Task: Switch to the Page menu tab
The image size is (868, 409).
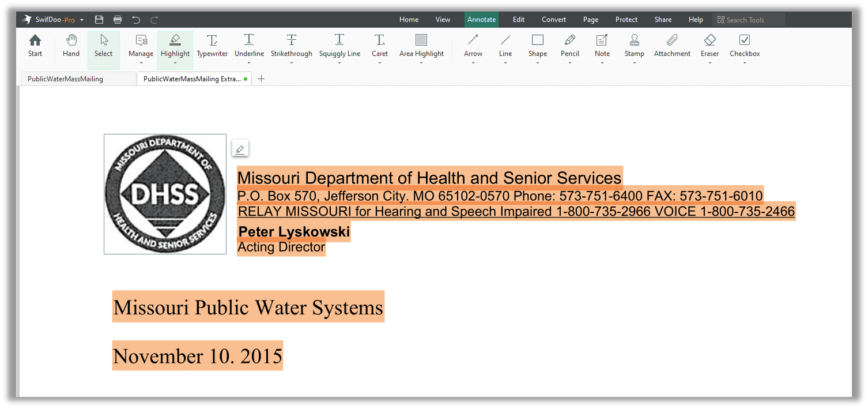Action: (591, 20)
